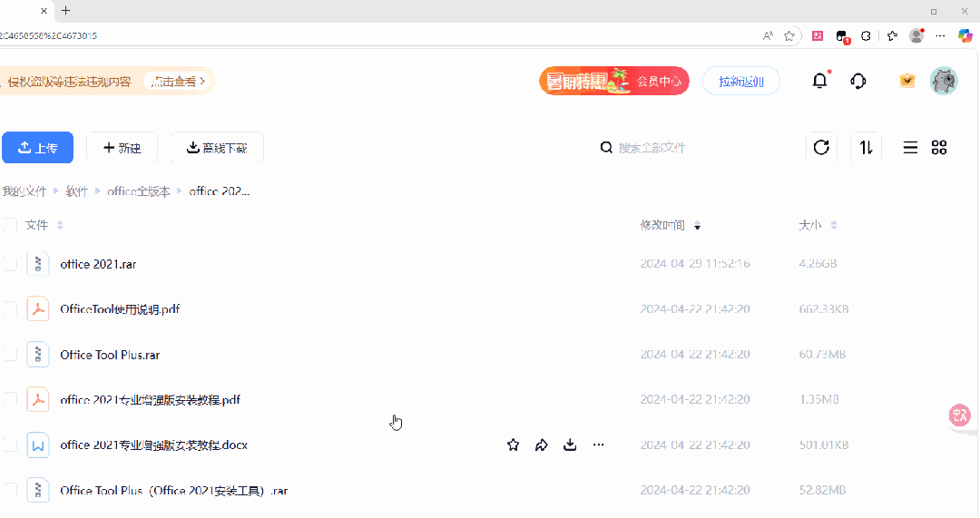Click the browser favorites star icon
This screenshot has height=518, width=980.
click(789, 35)
